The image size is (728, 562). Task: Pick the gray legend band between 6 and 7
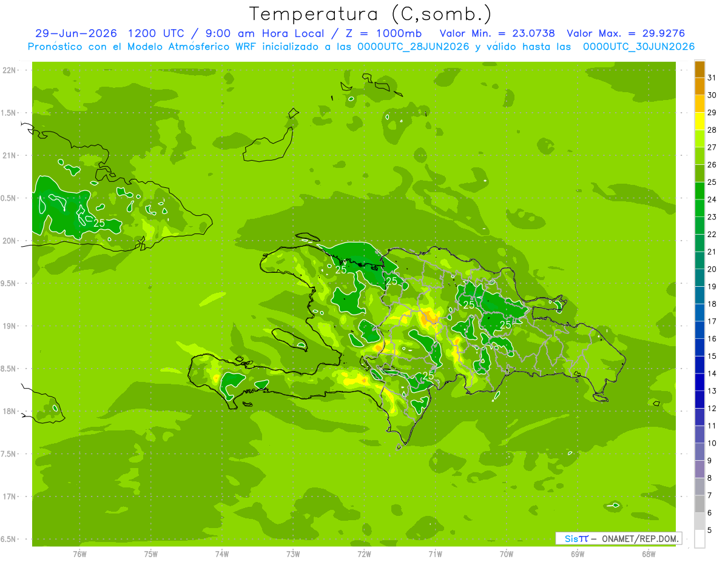[x=699, y=504]
